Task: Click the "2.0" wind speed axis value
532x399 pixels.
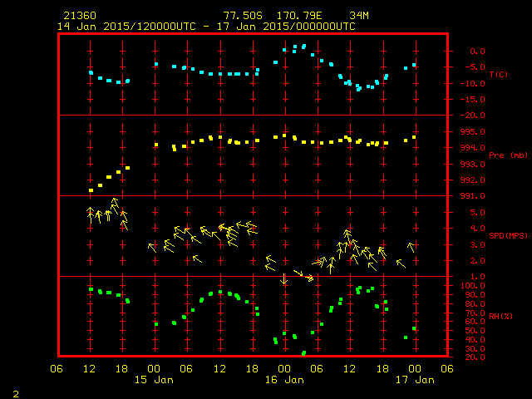Action: click(x=477, y=261)
